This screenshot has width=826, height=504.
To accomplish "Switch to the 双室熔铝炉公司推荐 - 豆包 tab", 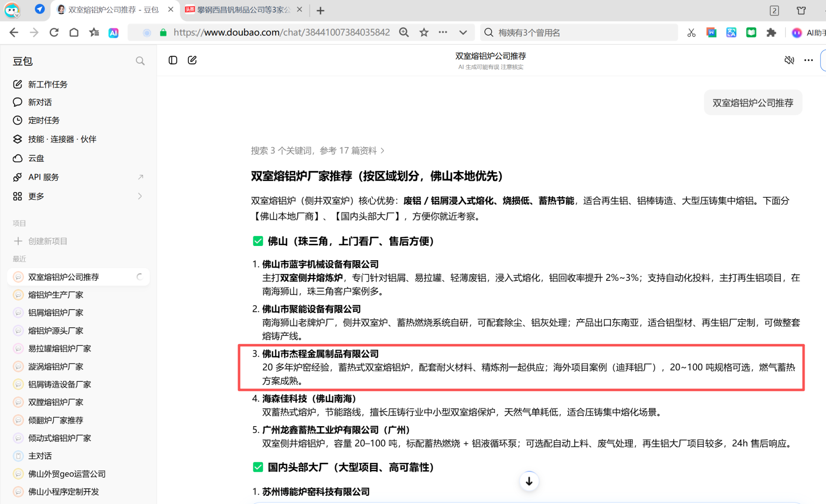I will [114, 10].
